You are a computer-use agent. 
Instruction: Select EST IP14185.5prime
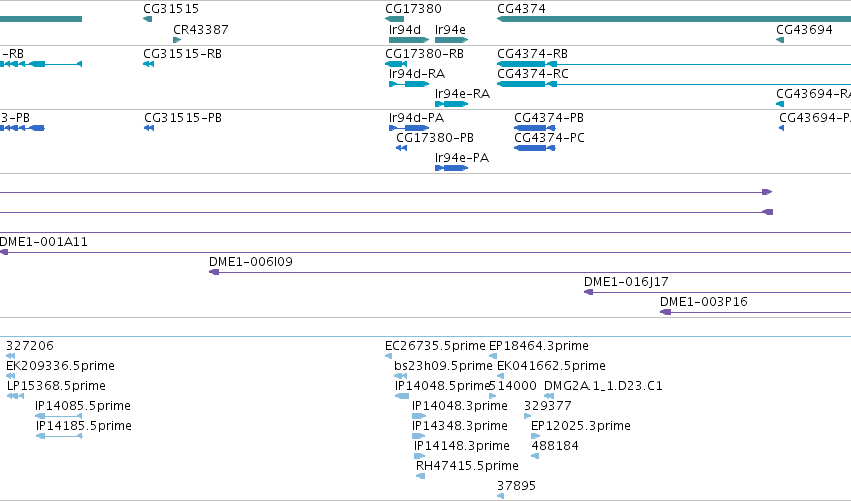pyautogui.click(x=84, y=427)
